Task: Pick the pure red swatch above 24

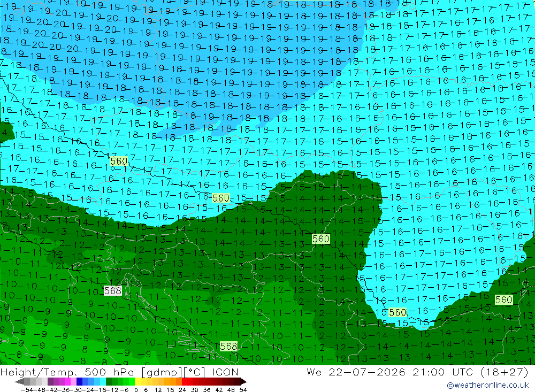Action: tap(185, 381)
